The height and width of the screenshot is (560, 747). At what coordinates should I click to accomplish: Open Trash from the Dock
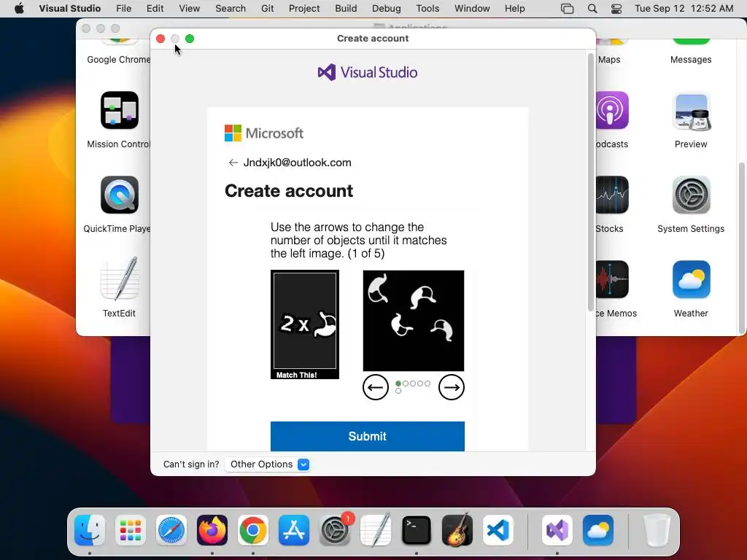[x=657, y=530]
